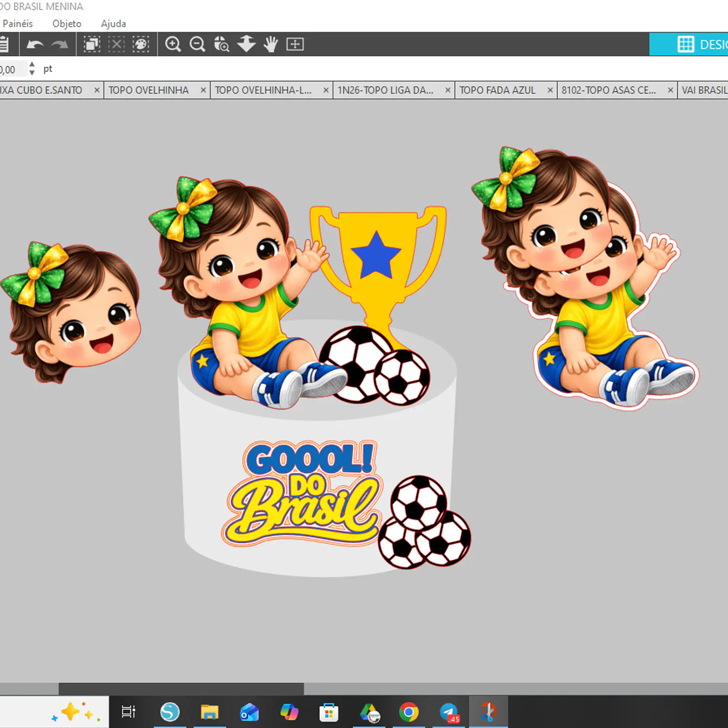Open File Explorer from the taskbar
The width and height of the screenshot is (728, 728).
pyautogui.click(x=210, y=712)
